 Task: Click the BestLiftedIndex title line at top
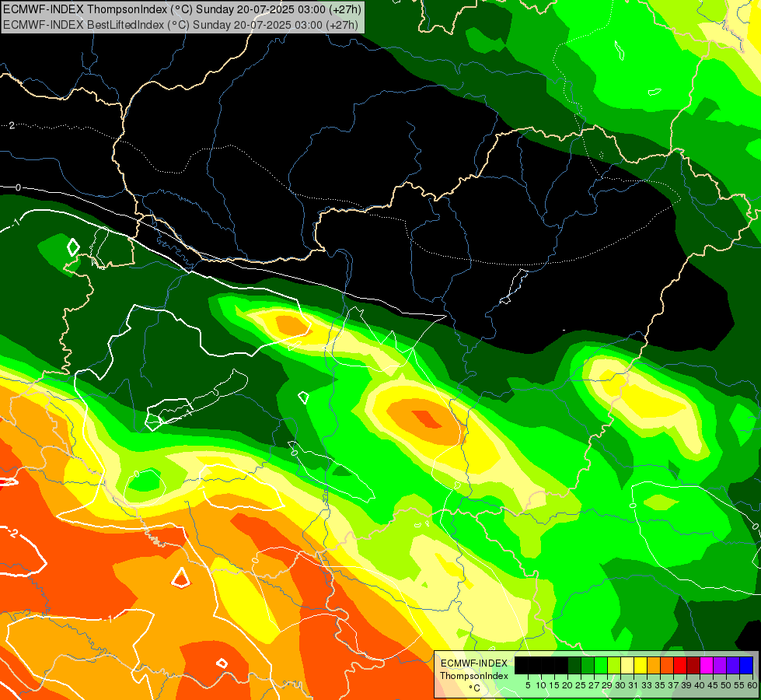click(180, 24)
